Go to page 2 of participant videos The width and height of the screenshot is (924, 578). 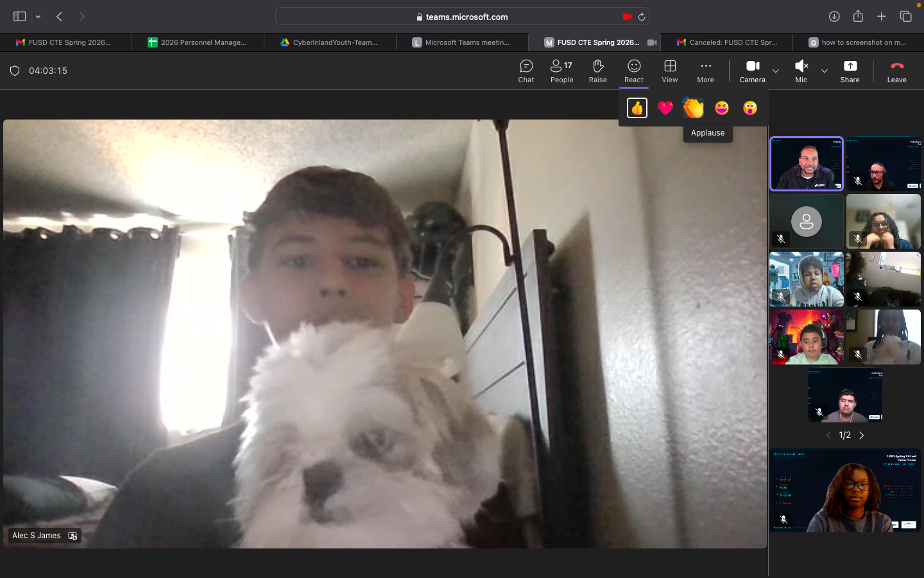coord(861,435)
